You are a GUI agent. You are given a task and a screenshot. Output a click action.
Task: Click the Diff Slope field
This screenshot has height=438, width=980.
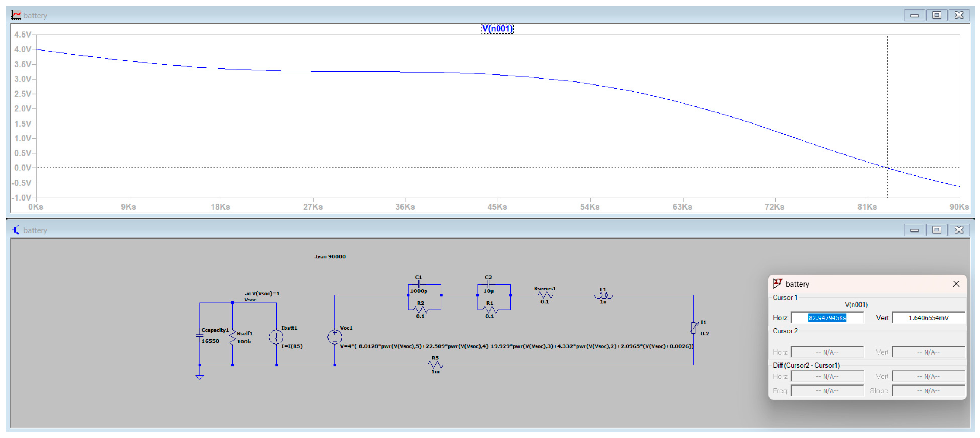(928, 391)
